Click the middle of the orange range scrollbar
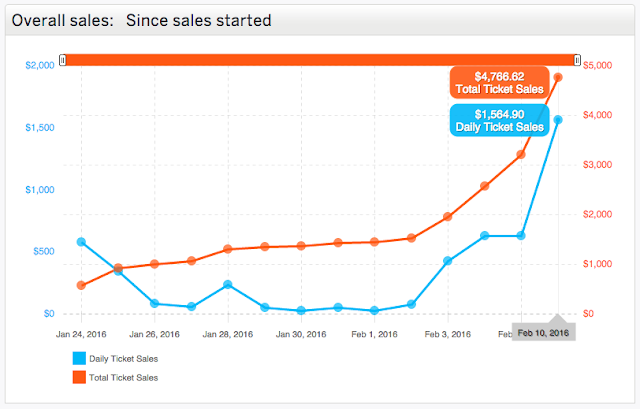The width and height of the screenshot is (640, 409). 320,60
